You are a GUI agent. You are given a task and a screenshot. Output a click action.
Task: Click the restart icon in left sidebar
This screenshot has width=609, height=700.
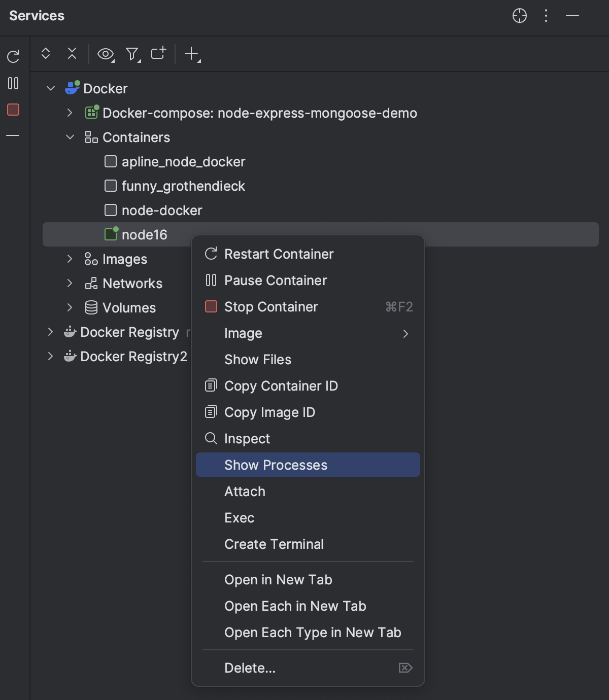point(13,56)
